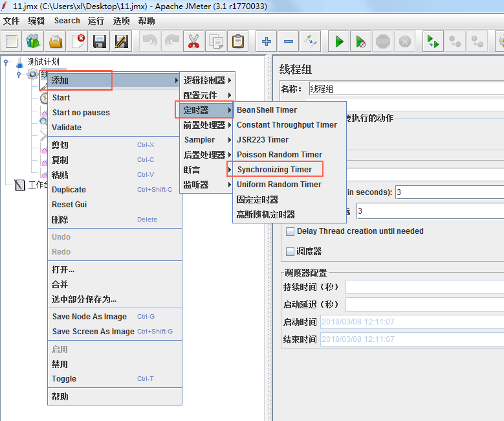Click the Cut scissors icon

tap(193, 41)
